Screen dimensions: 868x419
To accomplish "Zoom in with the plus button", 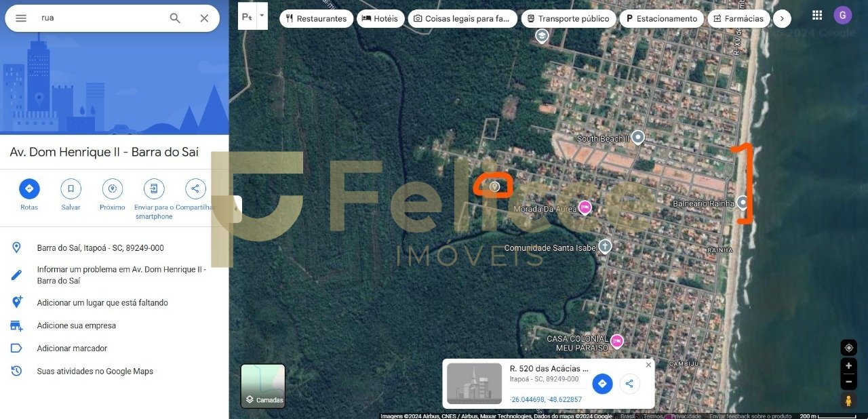I will point(848,365).
